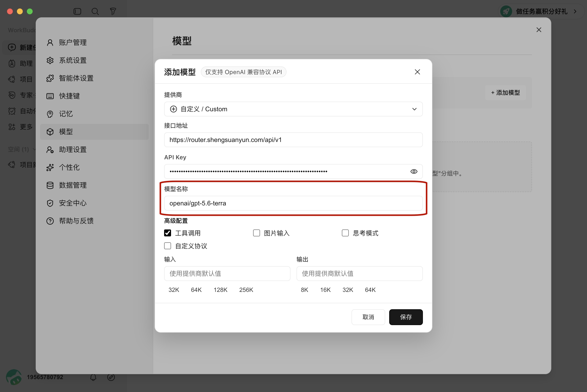Select the 64K output preset
The width and height of the screenshot is (587, 392).
(x=370, y=290)
